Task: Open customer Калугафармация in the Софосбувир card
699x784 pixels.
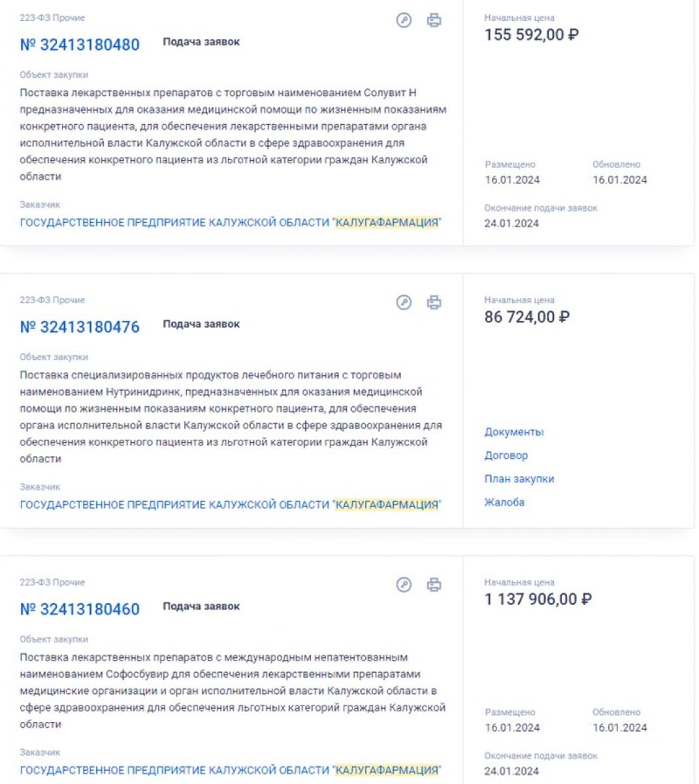Action: pos(231,770)
